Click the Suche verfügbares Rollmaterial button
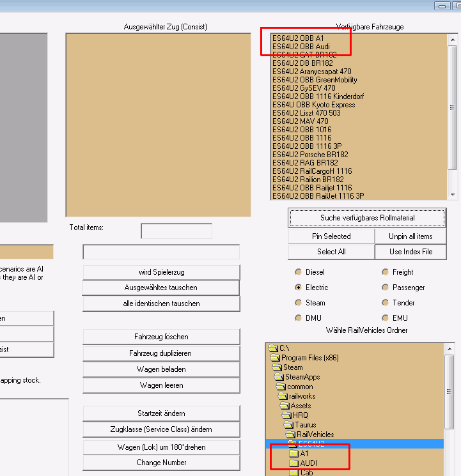The height and width of the screenshot is (476, 461). [x=367, y=218]
